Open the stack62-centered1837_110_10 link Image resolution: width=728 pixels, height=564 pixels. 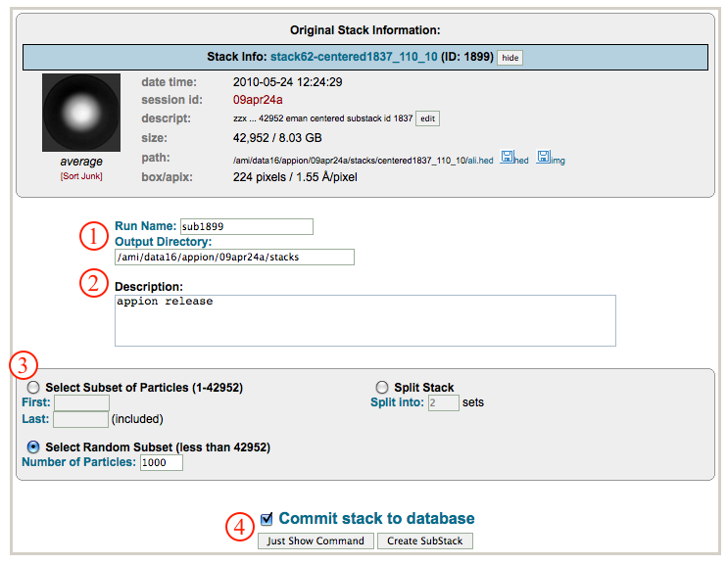coord(356,58)
